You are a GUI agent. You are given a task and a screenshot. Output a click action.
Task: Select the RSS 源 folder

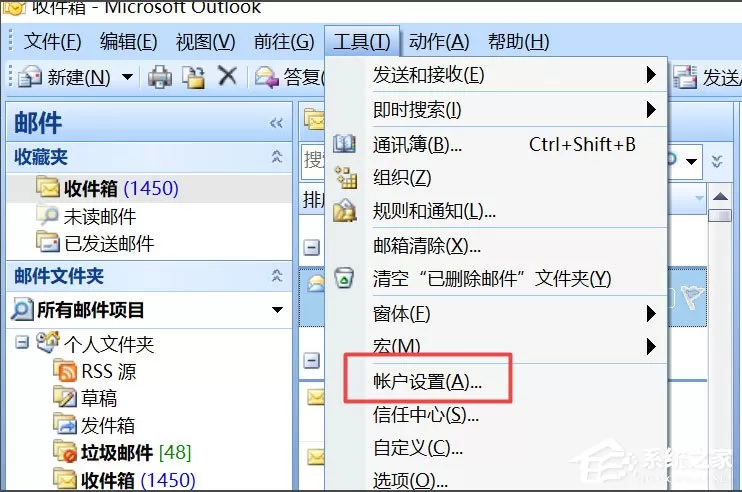[109, 371]
